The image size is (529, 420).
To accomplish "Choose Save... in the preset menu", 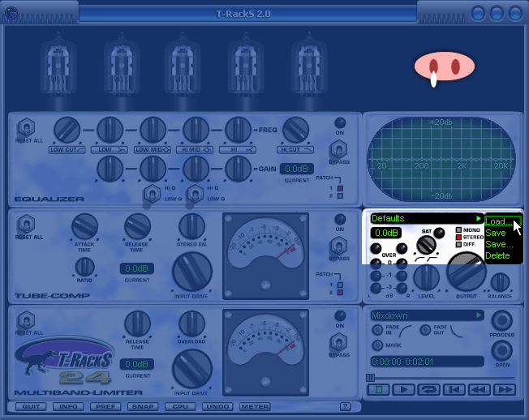I will (499, 244).
